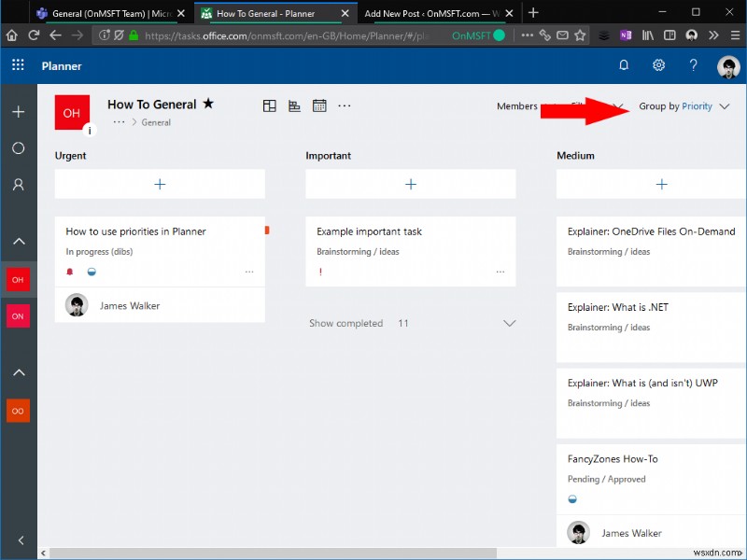Click the Members button
The image size is (747, 560).
pyautogui.click(x=517, y=106)
